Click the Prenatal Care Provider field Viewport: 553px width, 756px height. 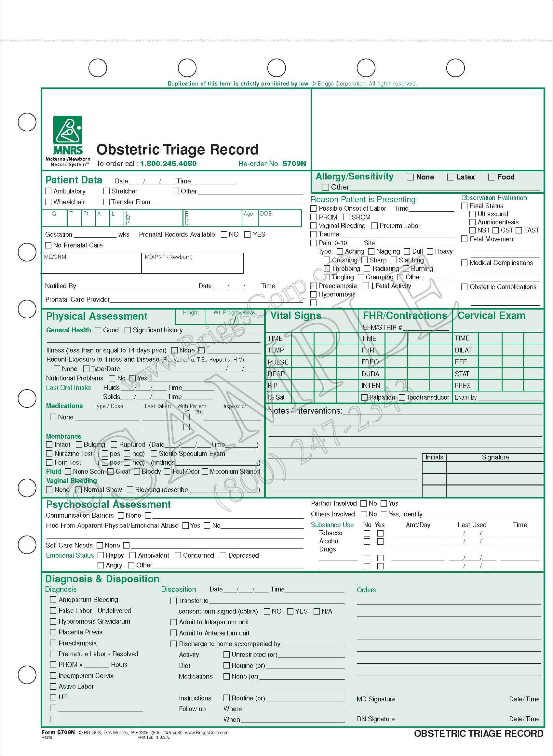[x=206, y=299]
